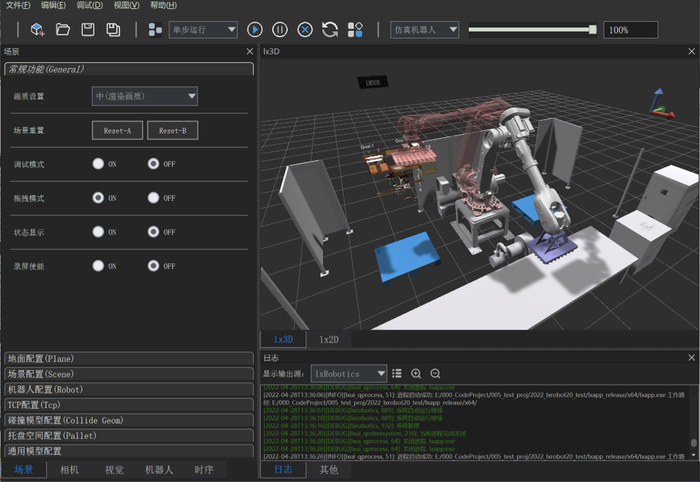This screenshot has width=700, height=482.
Task: Zoom in on the log text
Action: [x=417, y=373]
